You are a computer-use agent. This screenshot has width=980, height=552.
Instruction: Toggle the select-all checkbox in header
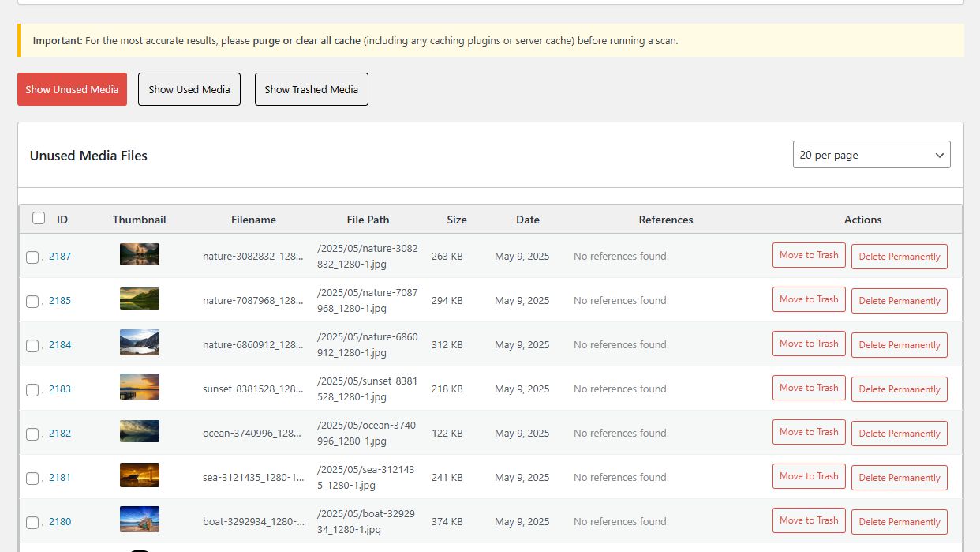coord(39,219)
